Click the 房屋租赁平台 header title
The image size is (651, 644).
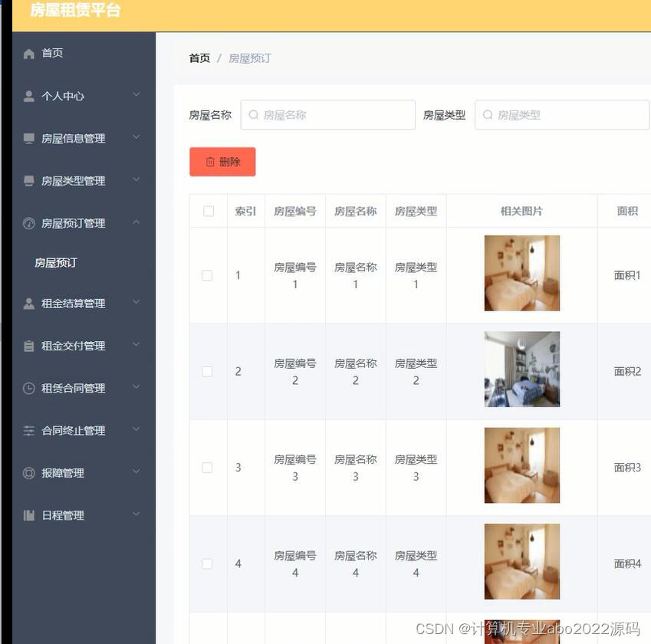(x=75, y=10)
